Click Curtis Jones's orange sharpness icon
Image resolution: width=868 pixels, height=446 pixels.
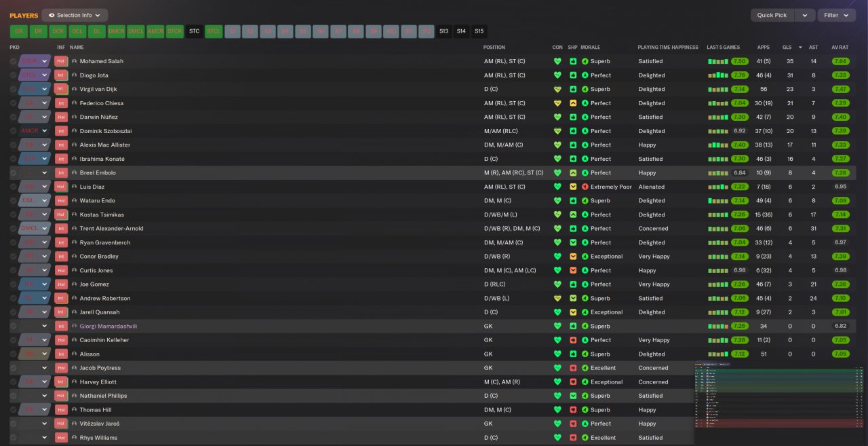(573, 270)
